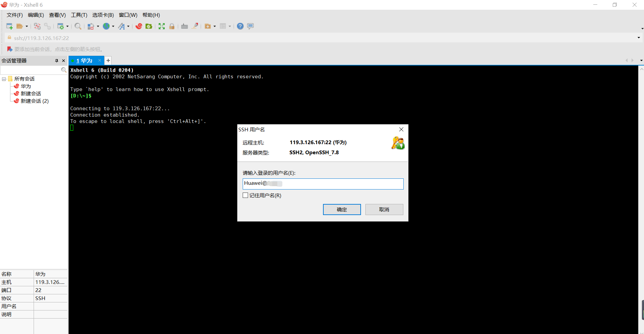The height and width of the screenshot is (334, 644).
Task: Click the ssh address bar field
Action: tap(323, 38)
